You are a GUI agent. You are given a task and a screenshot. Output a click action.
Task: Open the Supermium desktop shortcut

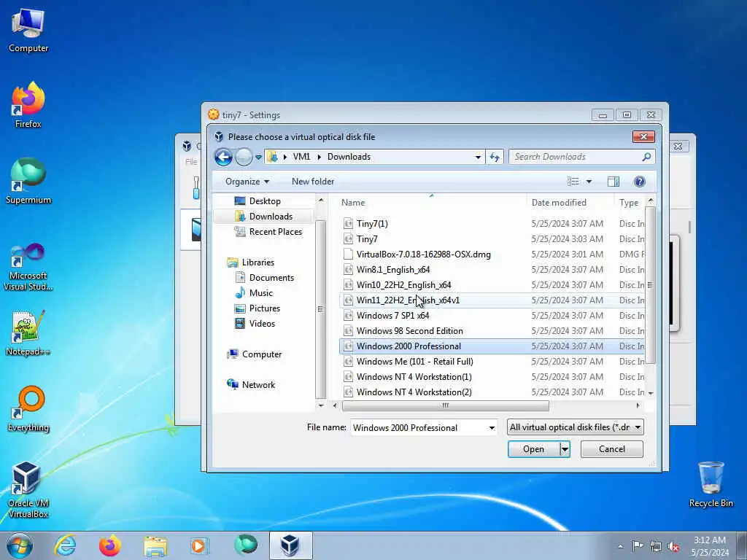[28, 181]
